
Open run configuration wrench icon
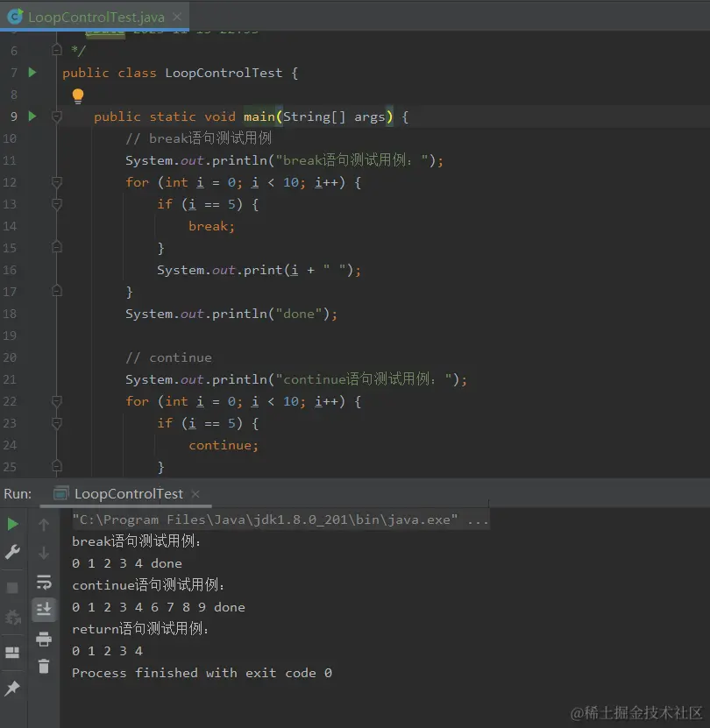[12, 552]
